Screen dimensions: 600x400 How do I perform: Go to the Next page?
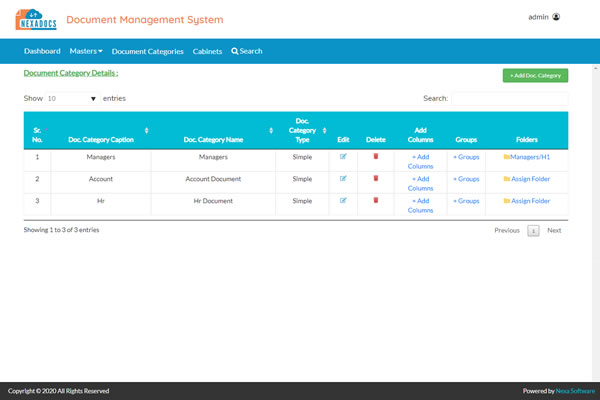pos(554,230)
